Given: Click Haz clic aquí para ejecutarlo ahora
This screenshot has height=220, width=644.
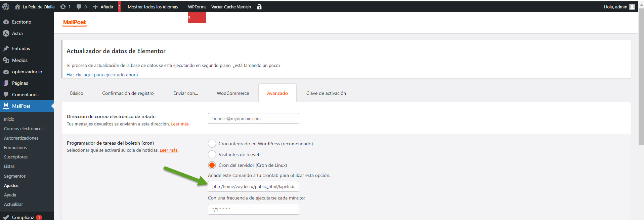Looking at the screenshot, I should pos(102,75).
